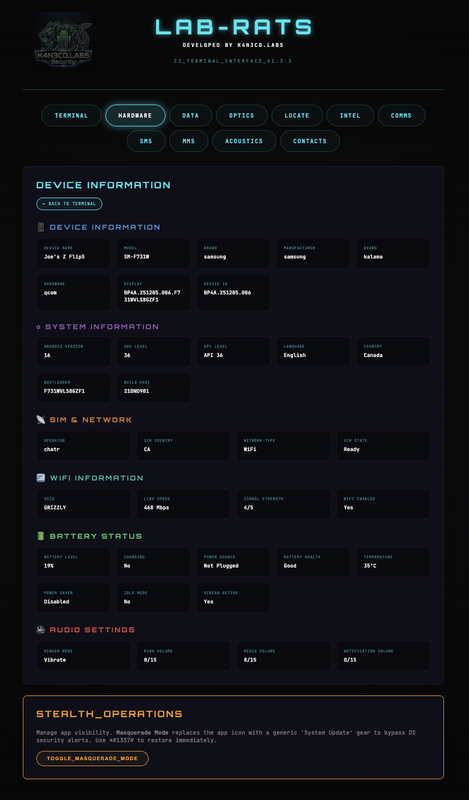Select the Data tab
469x800 pixels.
[x=190, y=115]
